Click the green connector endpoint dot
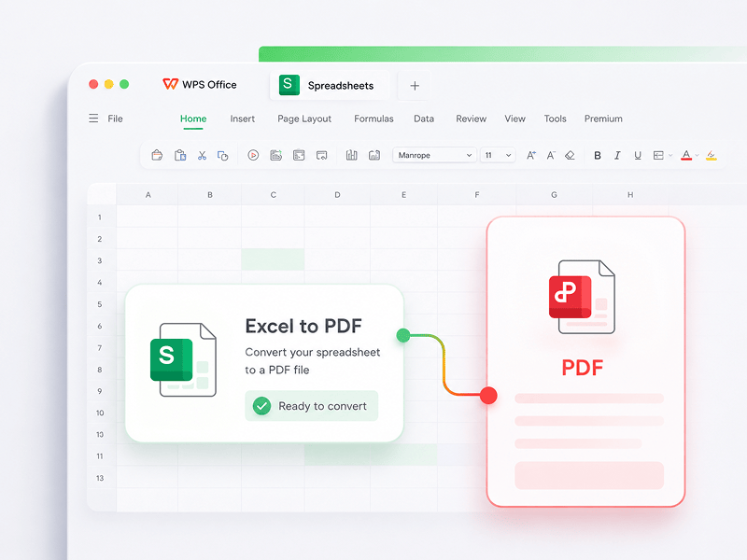 pyautogui.click(x=403, y=335)
